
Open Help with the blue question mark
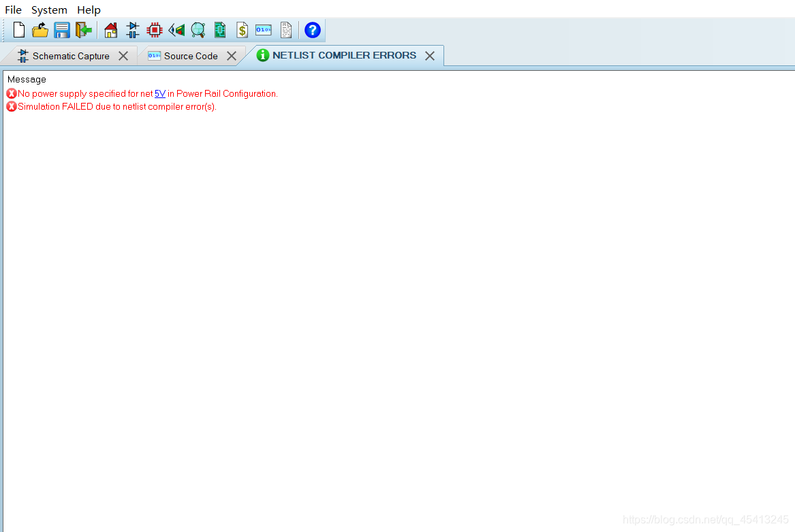pyautogui.click(x=312, y=31)
